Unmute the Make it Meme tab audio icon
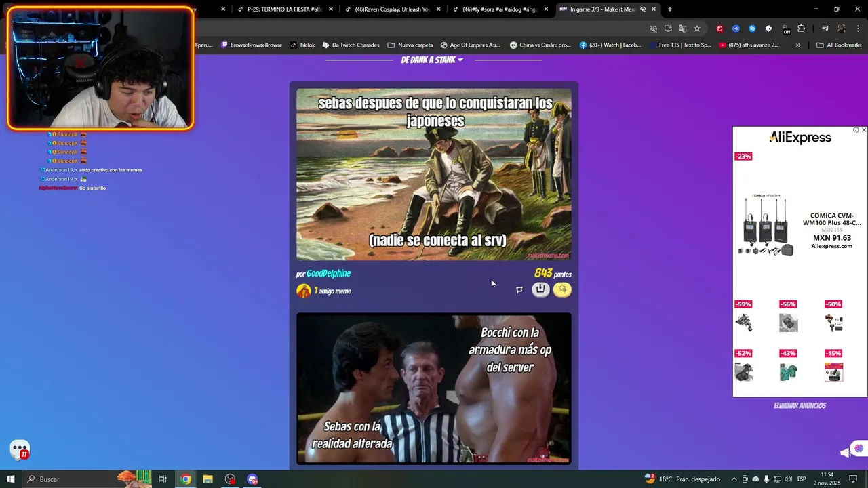The height and width of the screenshot is (488, 868). click(643, 9)
